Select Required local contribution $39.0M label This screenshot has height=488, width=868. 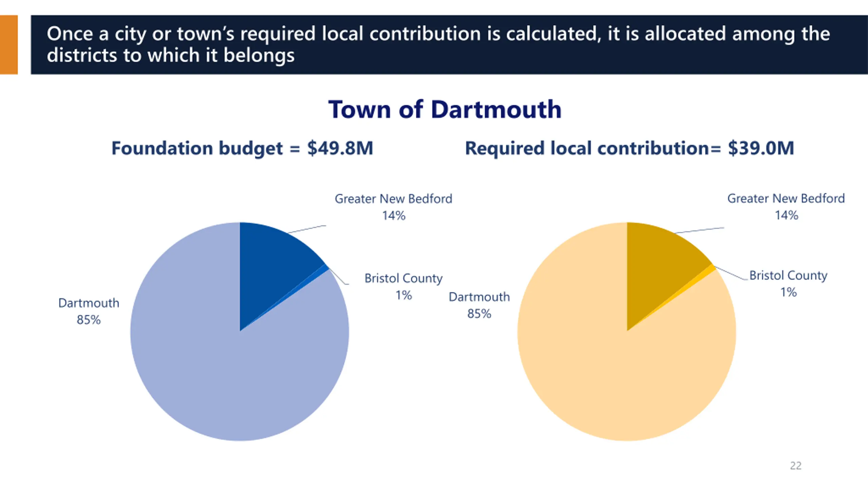point(629,148)
